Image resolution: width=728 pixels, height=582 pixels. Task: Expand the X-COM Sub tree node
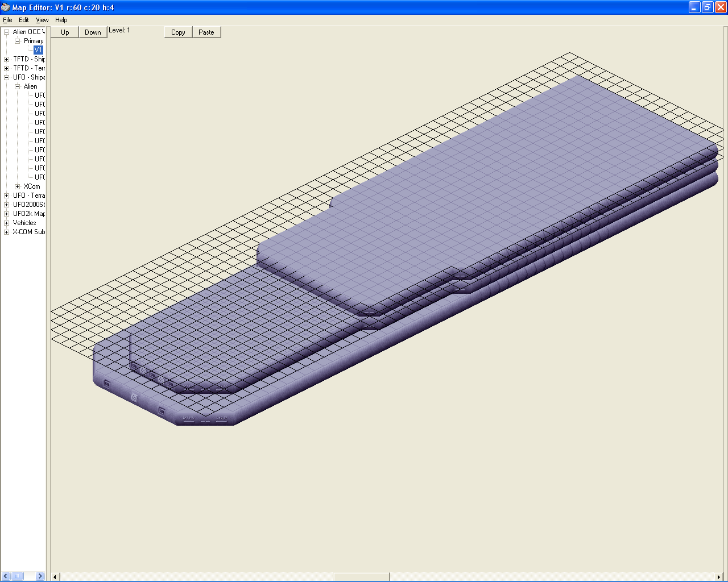tap(7, 232)
